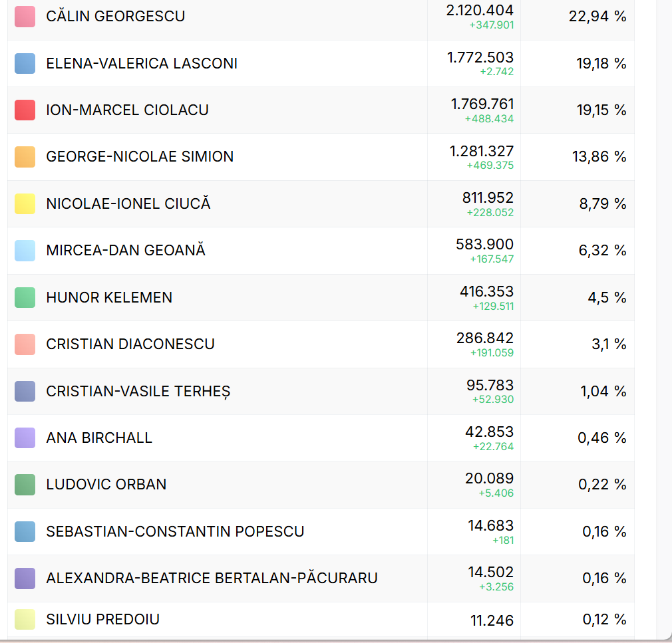Click the 583.900 votes figure for Geoană
This screenshot has width=672, height=643.
coord(484,245)
